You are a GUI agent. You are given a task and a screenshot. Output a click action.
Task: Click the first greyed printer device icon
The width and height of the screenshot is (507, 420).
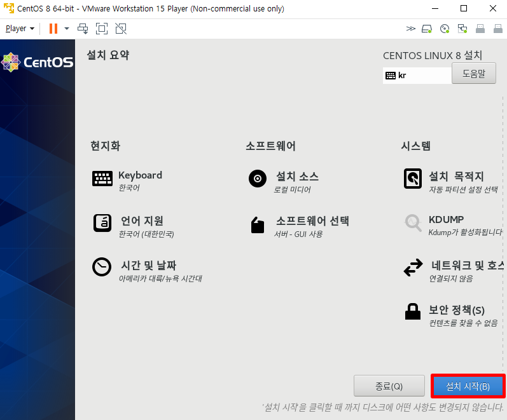point(480,29)
